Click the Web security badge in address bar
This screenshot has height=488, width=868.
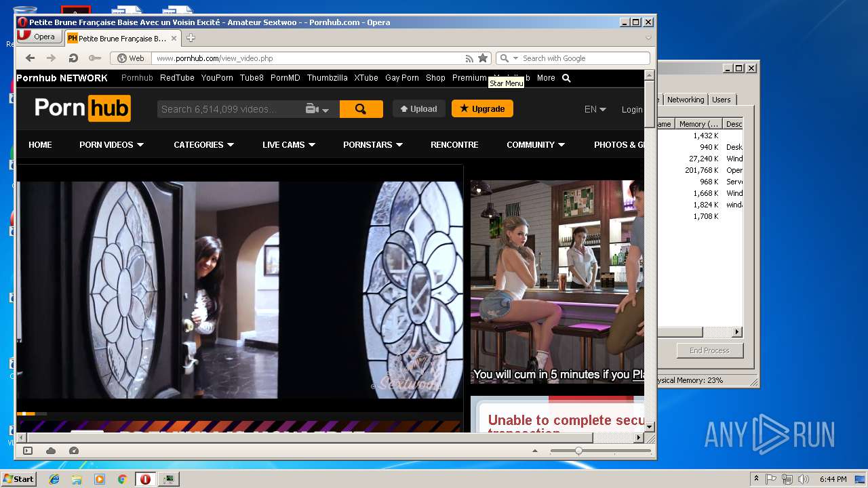click(x=131, y=58)
